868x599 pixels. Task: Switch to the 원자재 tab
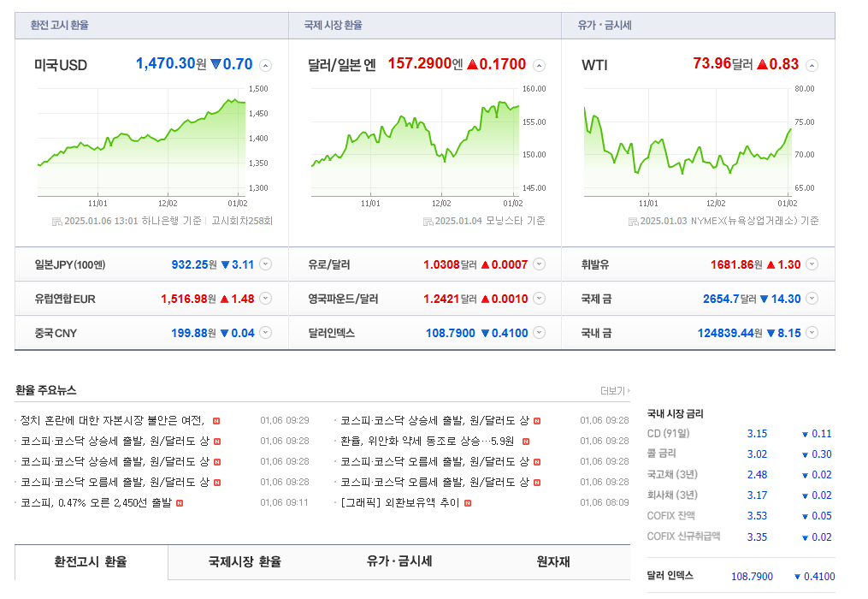click(552, 562)
